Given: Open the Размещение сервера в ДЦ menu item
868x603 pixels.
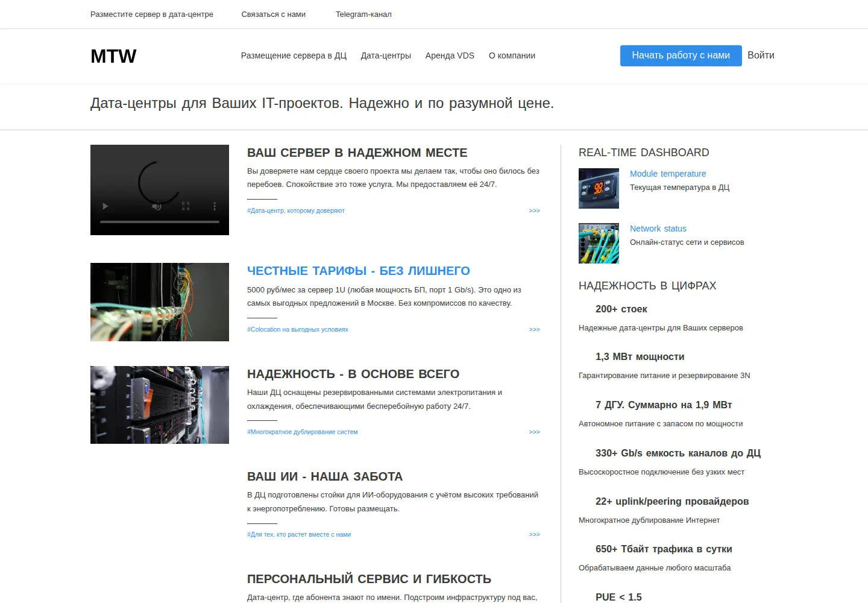Looking at the screenshot, I should [294, 55].
